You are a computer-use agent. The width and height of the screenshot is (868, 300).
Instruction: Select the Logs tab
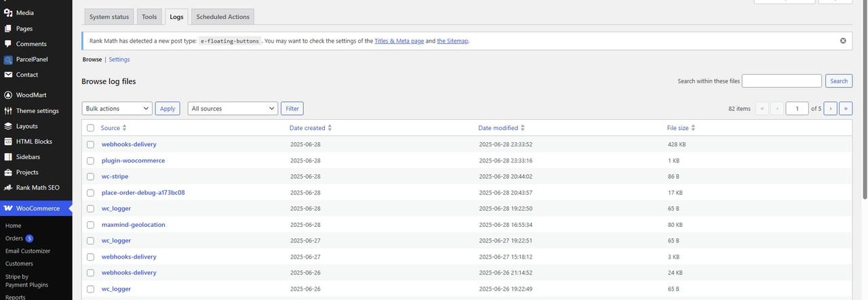176,17
